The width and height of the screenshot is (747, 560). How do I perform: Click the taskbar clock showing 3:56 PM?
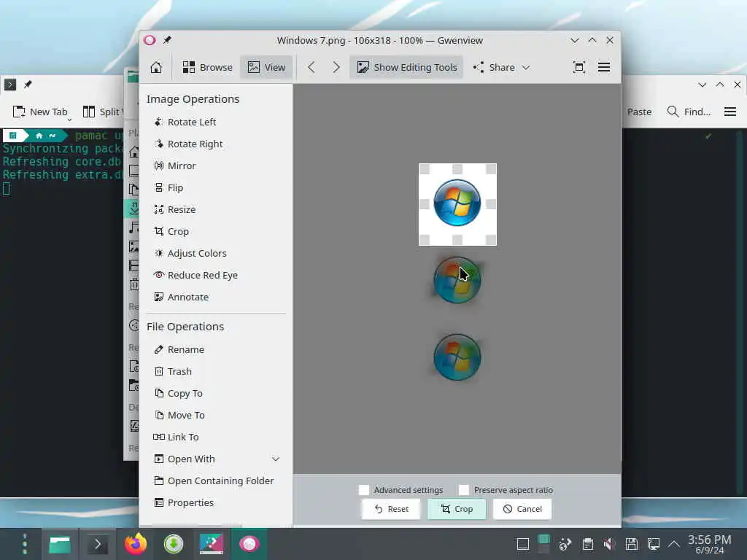click(x=709, y=544)
